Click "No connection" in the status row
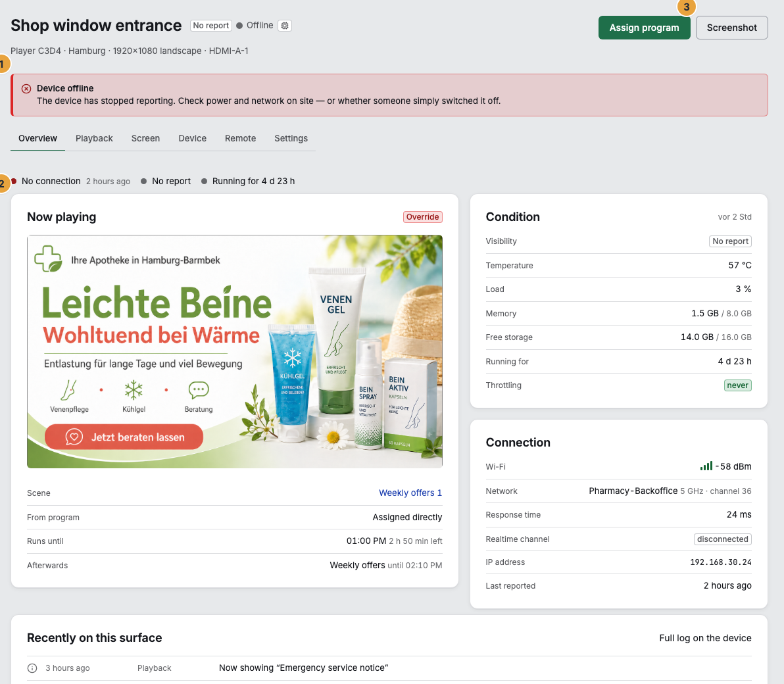 (51, 181)
